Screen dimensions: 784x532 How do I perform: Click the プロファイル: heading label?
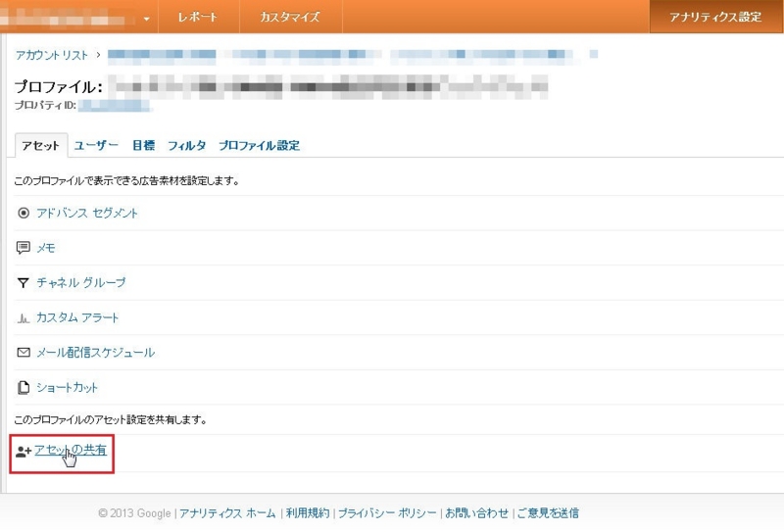point(59,87)
